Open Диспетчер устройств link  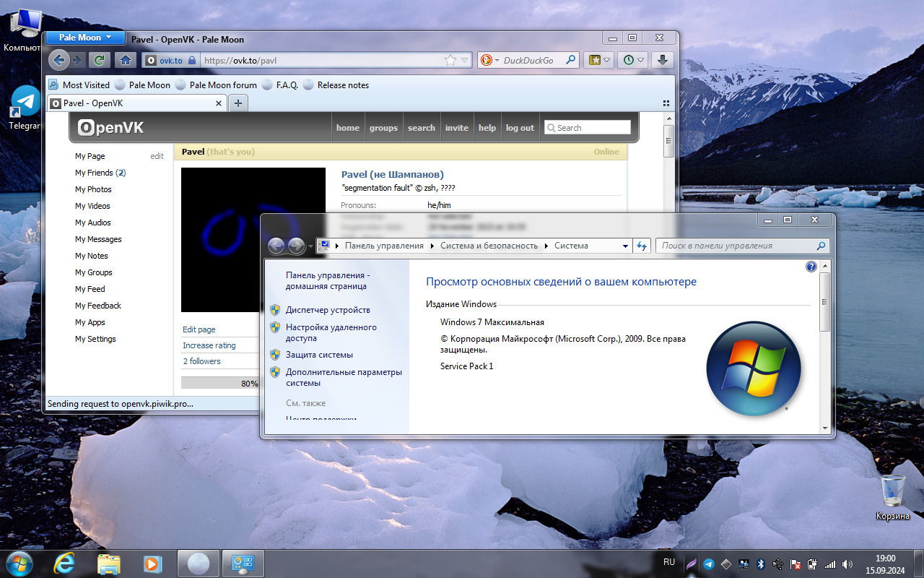pos(328,310)
